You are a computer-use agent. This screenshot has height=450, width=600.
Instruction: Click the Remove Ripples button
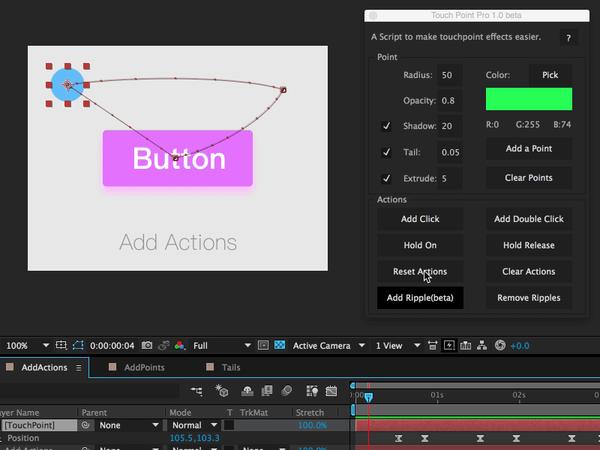click(529, 298)
